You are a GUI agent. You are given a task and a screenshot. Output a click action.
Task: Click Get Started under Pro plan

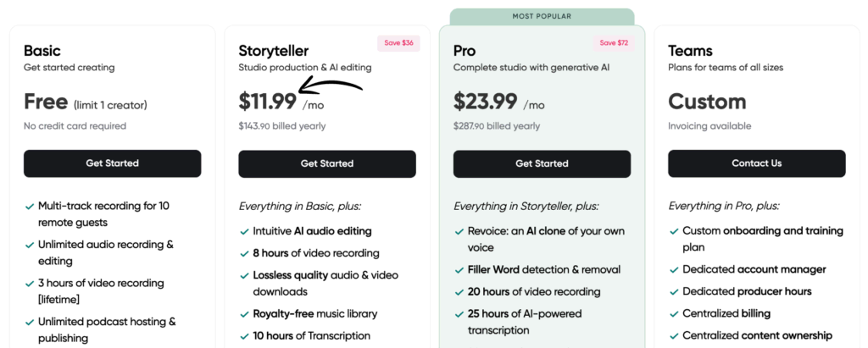[x=542, y=163]
